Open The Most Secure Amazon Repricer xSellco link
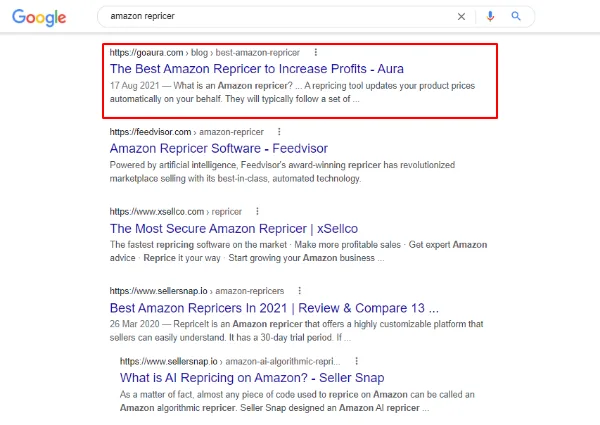 (234, 228)
